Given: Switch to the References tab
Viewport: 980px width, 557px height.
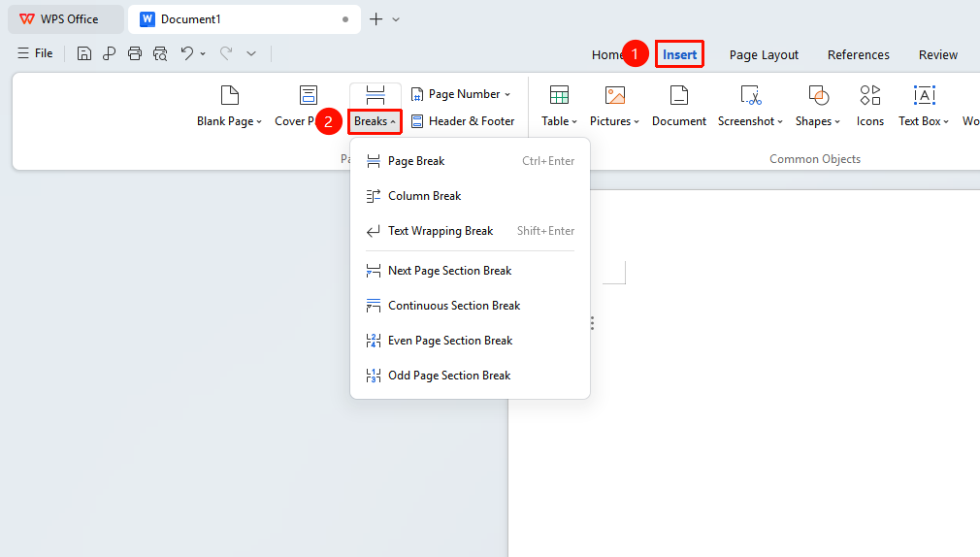Looking at the screenshot, I should tap(858, 55).
